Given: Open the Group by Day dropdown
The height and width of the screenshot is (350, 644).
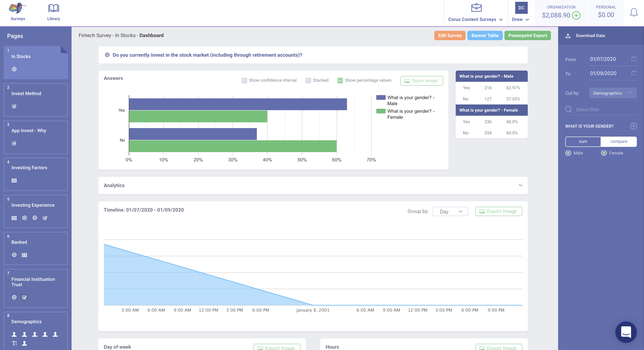Looking at the screenshot, I should [x=450, y=212].
